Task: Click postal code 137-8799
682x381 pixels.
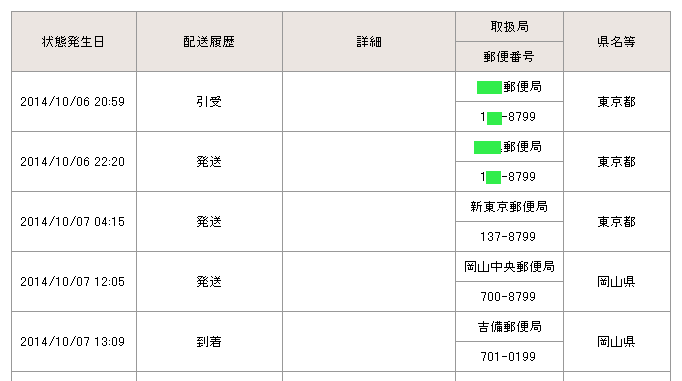Action: 508,237
